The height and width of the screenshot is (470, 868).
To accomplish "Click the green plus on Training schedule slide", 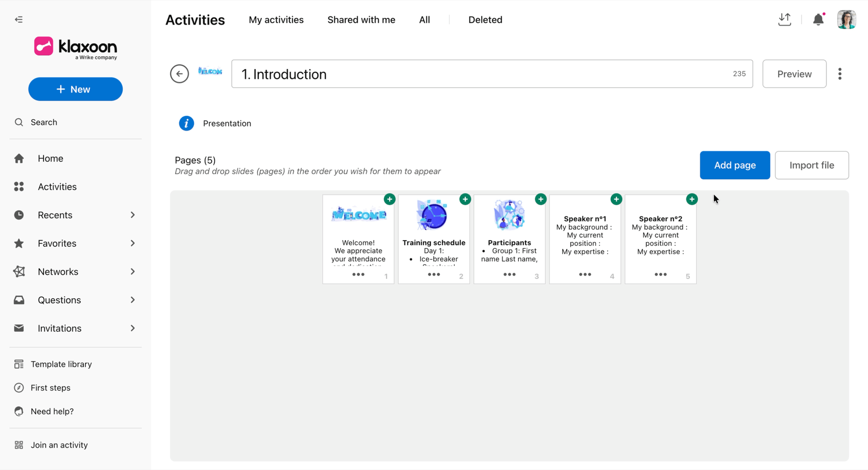I will click(465, 199).
